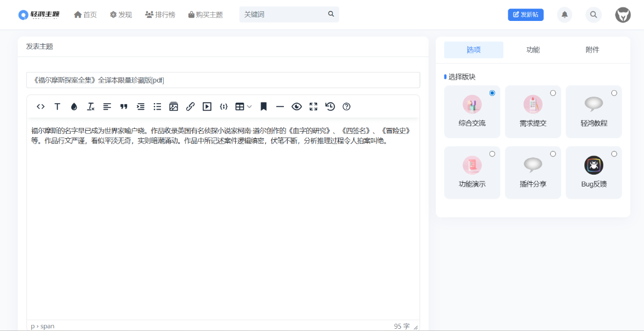Click the 插件分享 speech bubble thumbnail
Screen dimensions: 644x331
click(533, 165)
